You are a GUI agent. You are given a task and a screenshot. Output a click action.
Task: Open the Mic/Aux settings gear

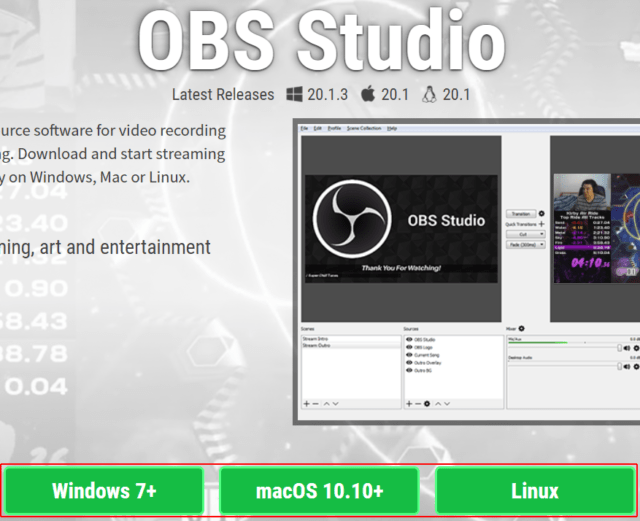point(636,348)
